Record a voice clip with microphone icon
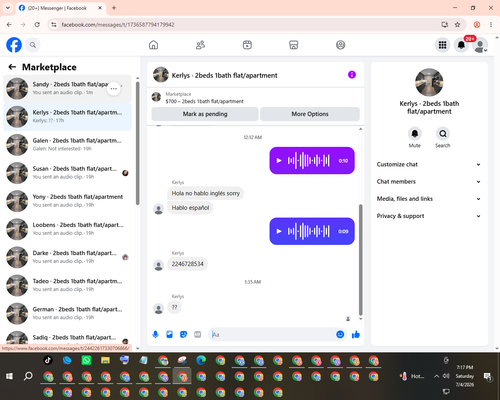The height and width of the screenshot is (400, 500). (155, 334)
